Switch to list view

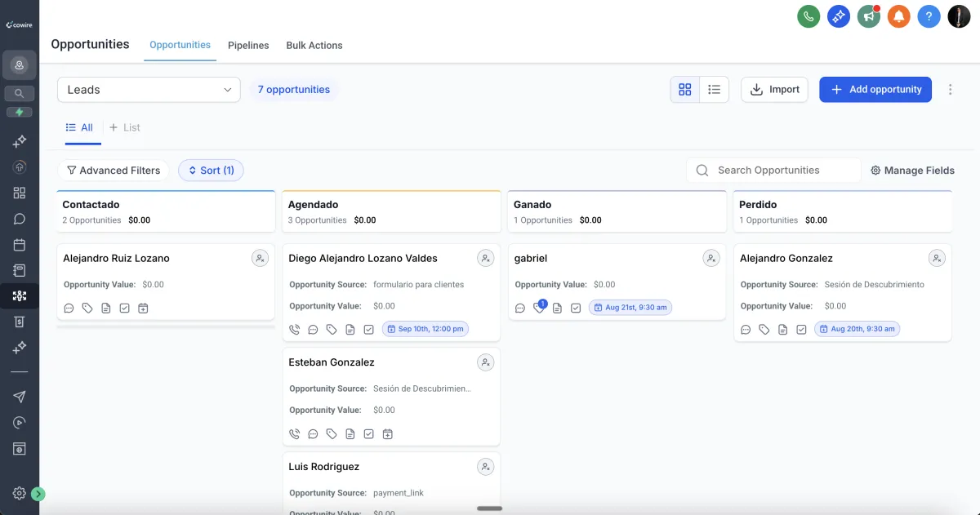[x=715, y=90]
